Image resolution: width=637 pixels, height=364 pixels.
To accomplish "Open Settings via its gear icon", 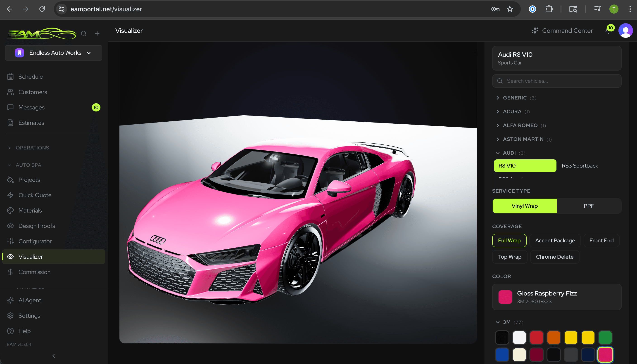I will (10, 315).
